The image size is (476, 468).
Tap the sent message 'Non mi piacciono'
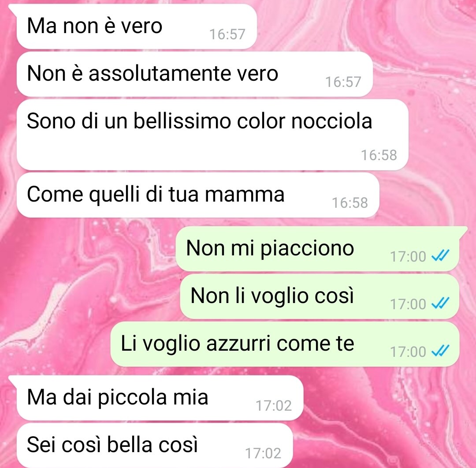(317, 249)
